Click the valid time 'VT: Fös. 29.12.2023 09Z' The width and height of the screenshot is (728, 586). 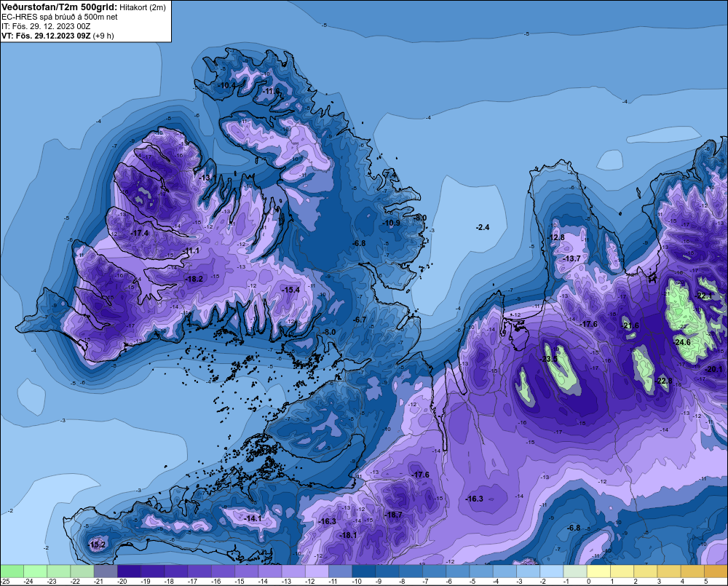coord(46,36)
